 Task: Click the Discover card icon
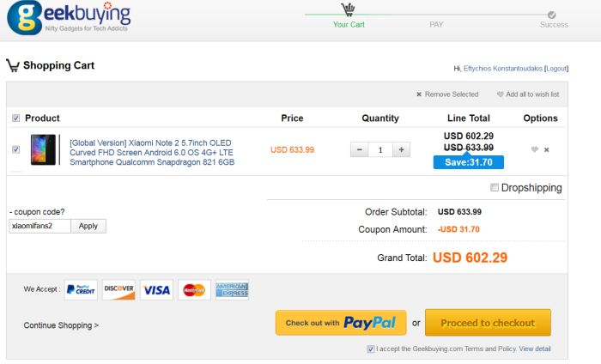118,290
